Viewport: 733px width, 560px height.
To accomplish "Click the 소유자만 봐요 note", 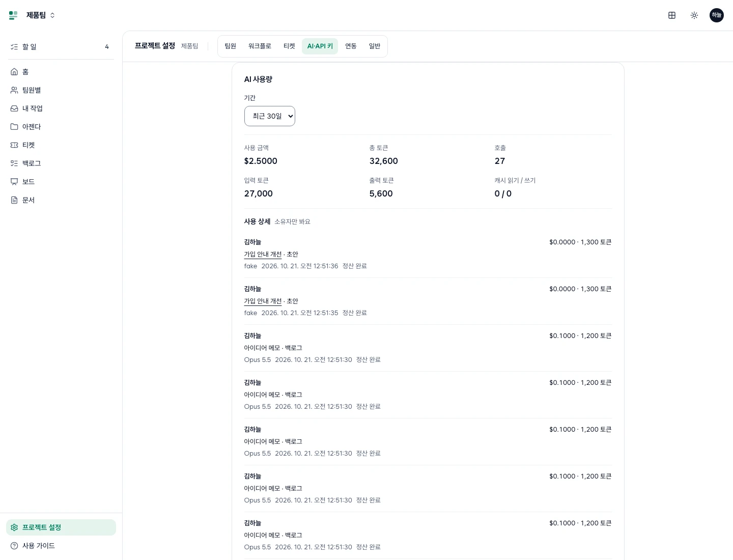I will (x=292, y=222).
